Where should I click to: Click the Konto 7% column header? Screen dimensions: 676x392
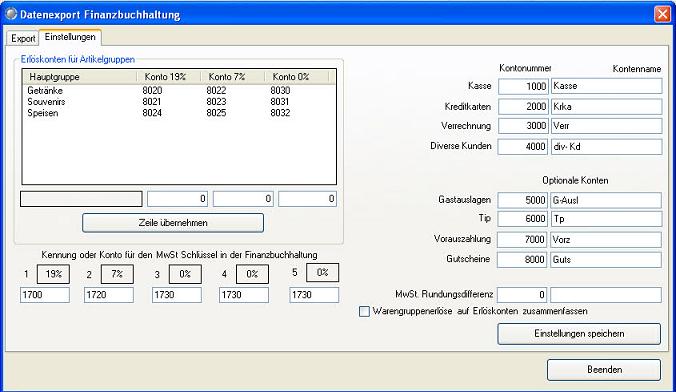point(232,77)
